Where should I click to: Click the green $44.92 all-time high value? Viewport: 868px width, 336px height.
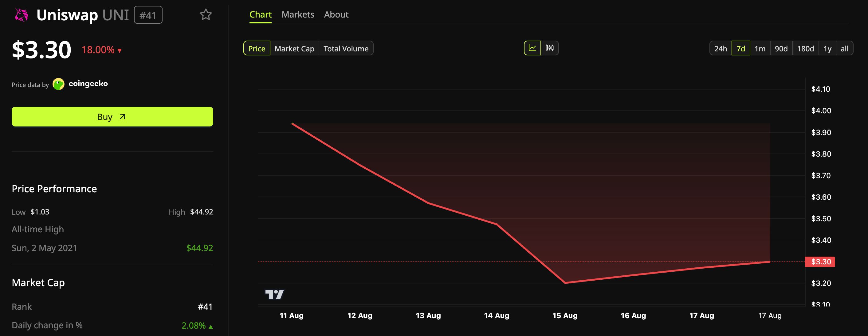199,248
